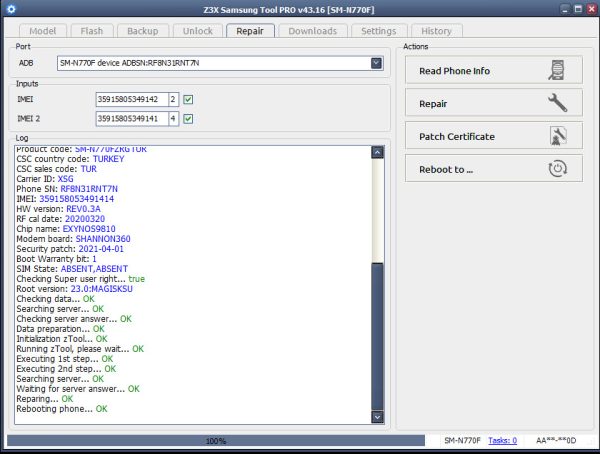Image resolution: width=600 pixels, height=454 pixels.
Task: Click the Patch Certificate button
Action: click(x=494, y=136)
